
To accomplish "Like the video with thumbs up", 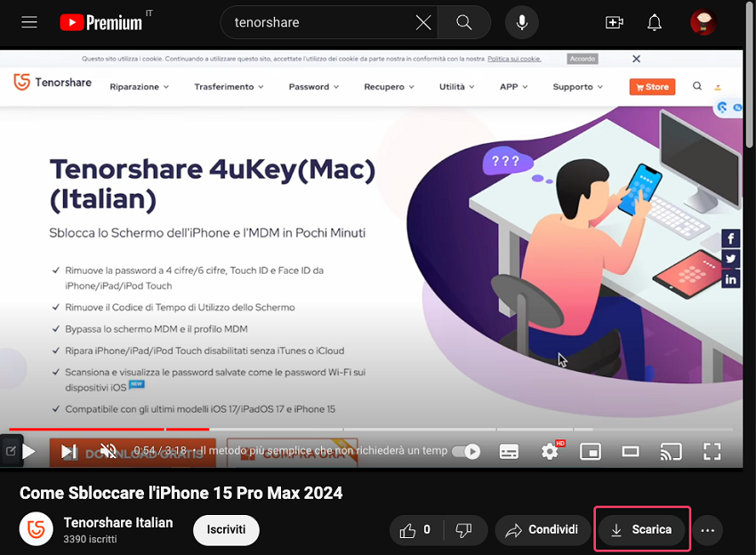I will tap(415, 530).
